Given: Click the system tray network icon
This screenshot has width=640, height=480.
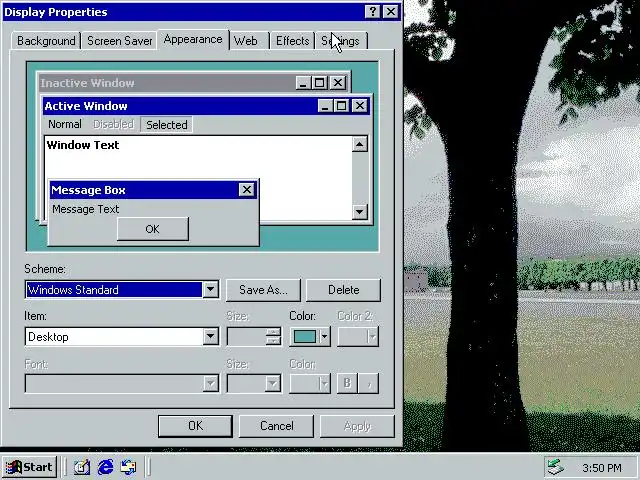Looking at the screenshot, I should [x=556, y=467].
